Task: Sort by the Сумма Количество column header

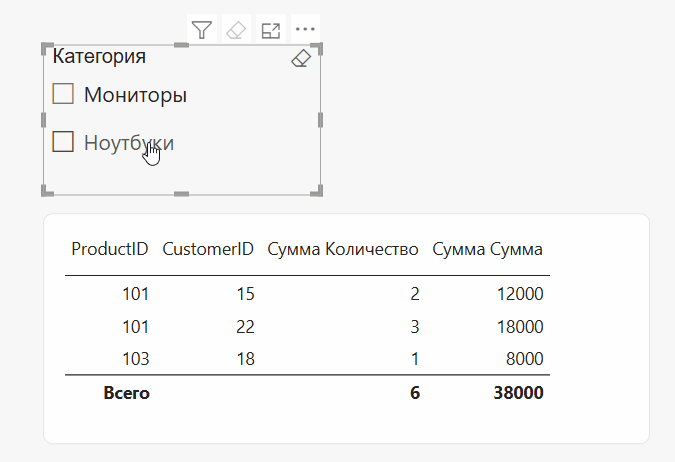Action: tap(343, 249)
